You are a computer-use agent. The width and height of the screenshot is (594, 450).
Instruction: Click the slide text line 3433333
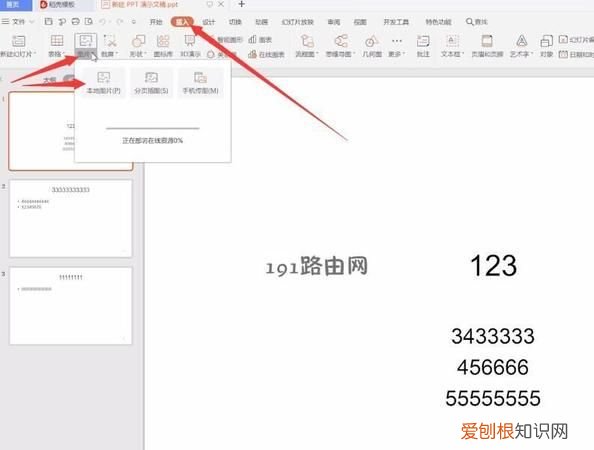click(x=492, y=336)
